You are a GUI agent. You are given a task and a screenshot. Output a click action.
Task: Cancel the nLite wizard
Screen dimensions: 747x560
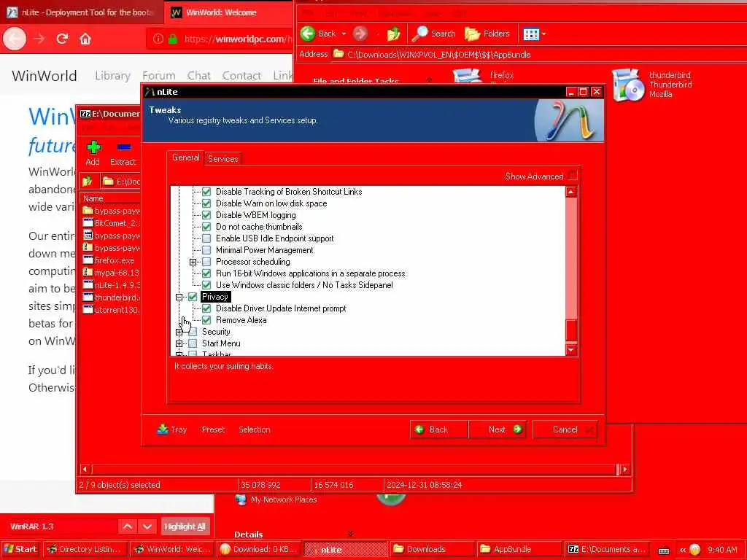coord(565,429)
